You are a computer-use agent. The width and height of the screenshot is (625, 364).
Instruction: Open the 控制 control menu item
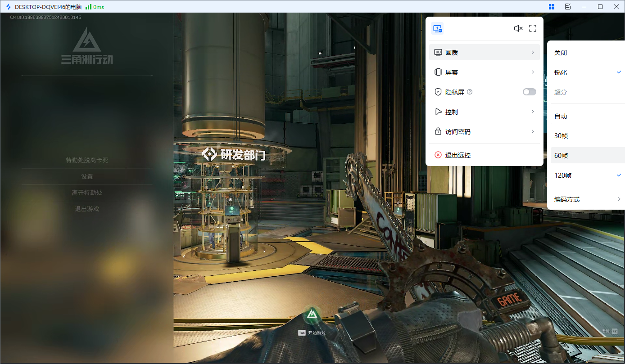point(484,112)
